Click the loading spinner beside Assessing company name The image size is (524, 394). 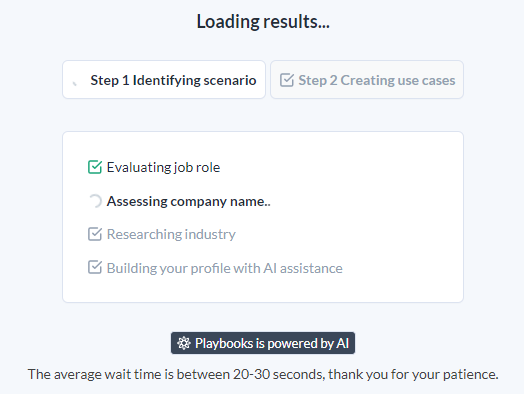[95, 201]
